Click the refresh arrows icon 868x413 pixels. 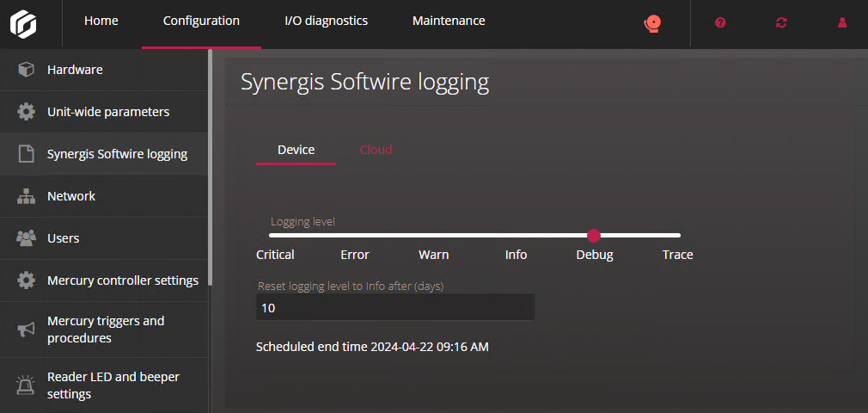tap(781, 23)
